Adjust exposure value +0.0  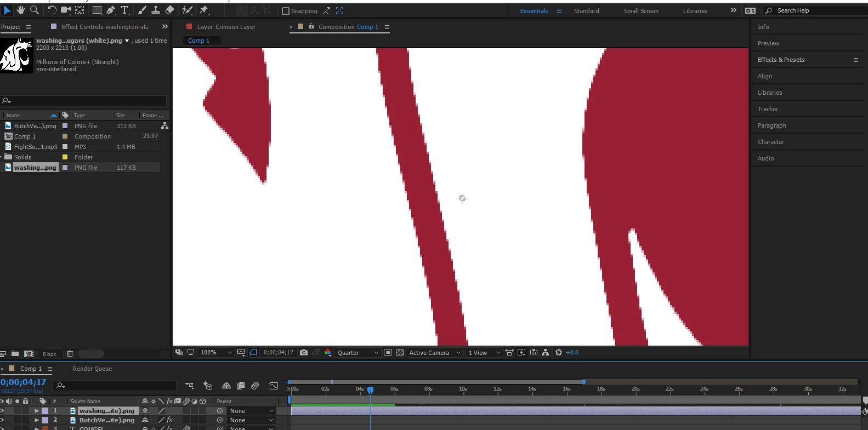(x=572, y=352)
